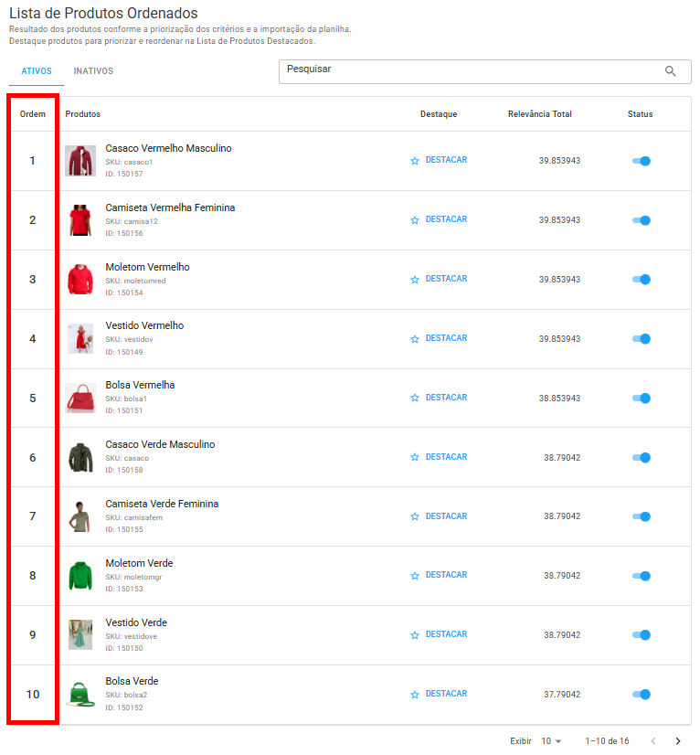The width and height of the screenshot is (700, 755).
Task: Click star icon for Bolsa Vermelha
Action: [415, 398]
